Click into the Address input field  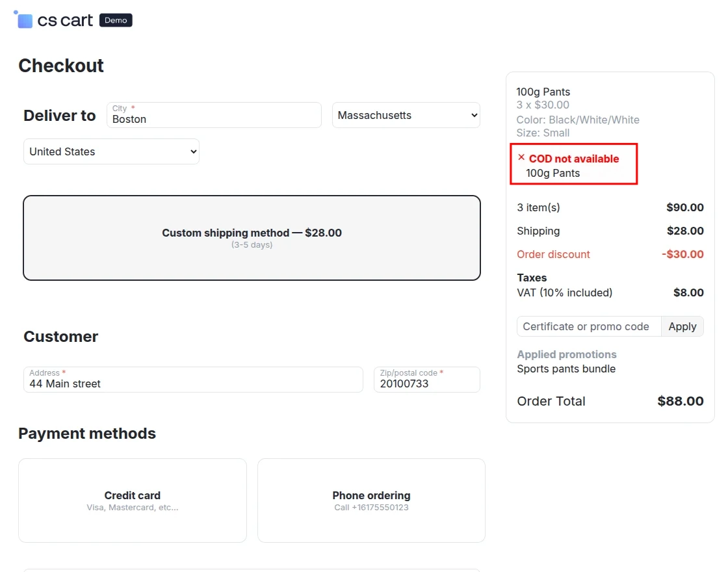pyautogui.click(x=193, y=383)
